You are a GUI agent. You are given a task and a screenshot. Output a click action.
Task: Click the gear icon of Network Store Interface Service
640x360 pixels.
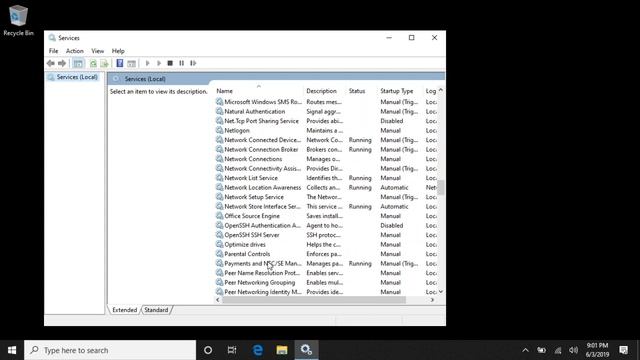coord(219,206)
